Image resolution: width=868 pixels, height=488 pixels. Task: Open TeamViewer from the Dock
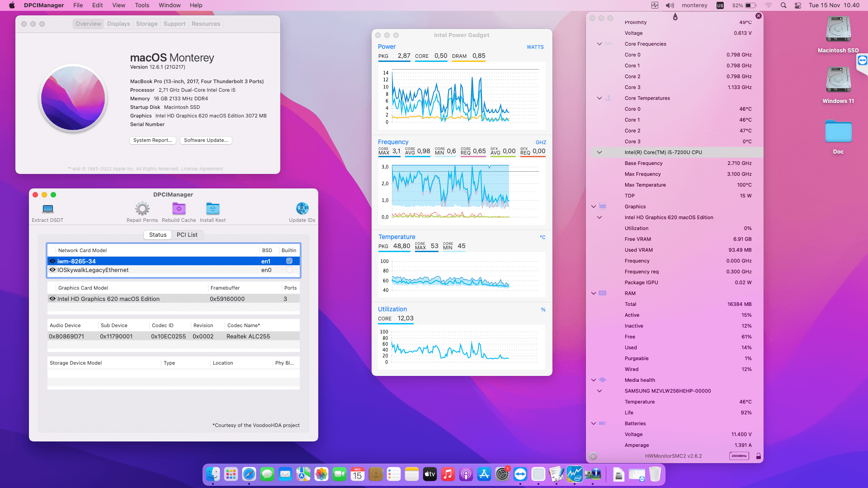(x=520, y=474)
